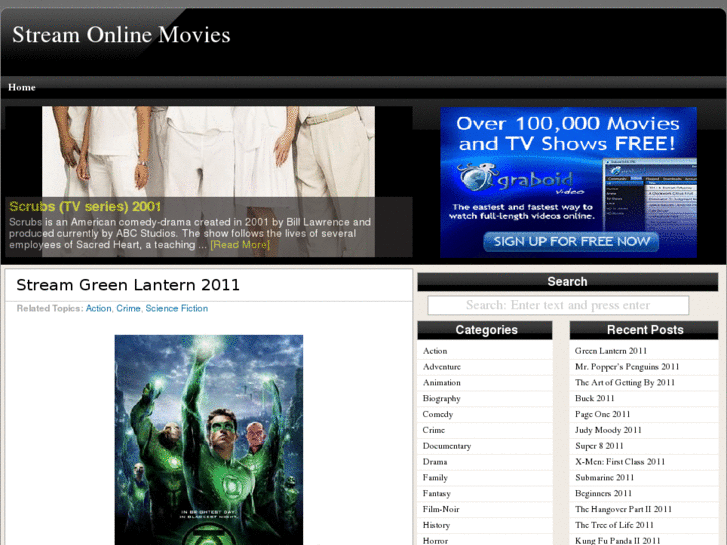Open recent post Beginners 2011
727x545 pixels.
(x=603, y=494)
